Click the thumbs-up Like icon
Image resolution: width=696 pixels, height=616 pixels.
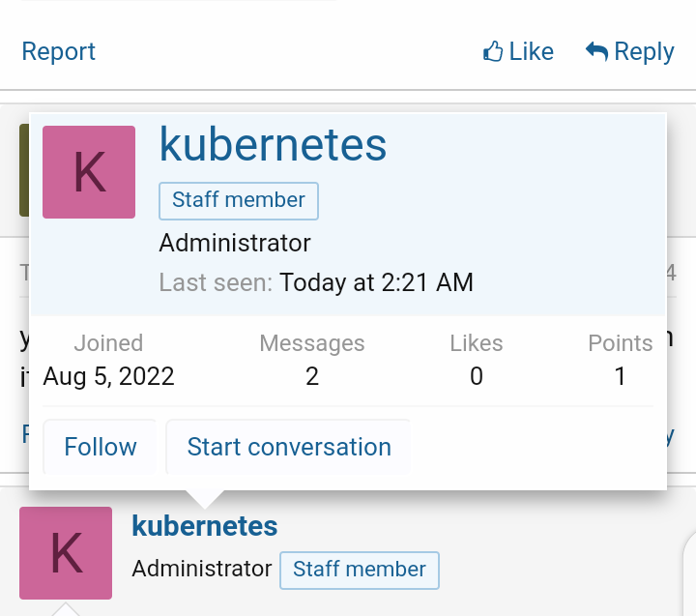click(493, 51)
